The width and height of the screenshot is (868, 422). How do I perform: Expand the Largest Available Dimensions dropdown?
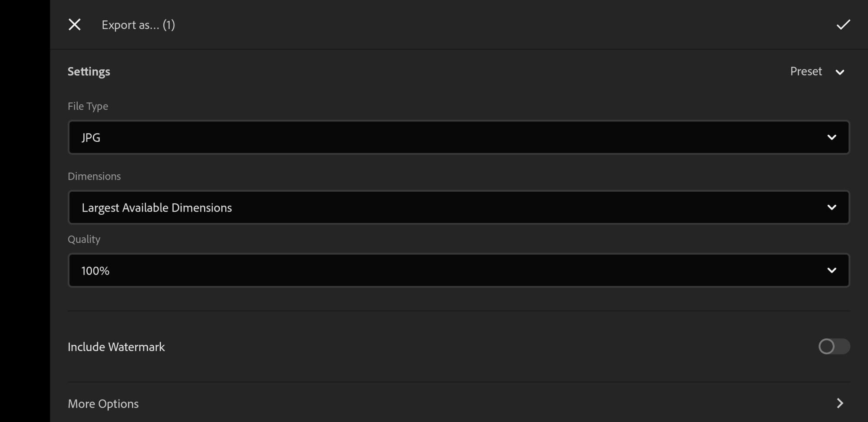pos(458,207)
